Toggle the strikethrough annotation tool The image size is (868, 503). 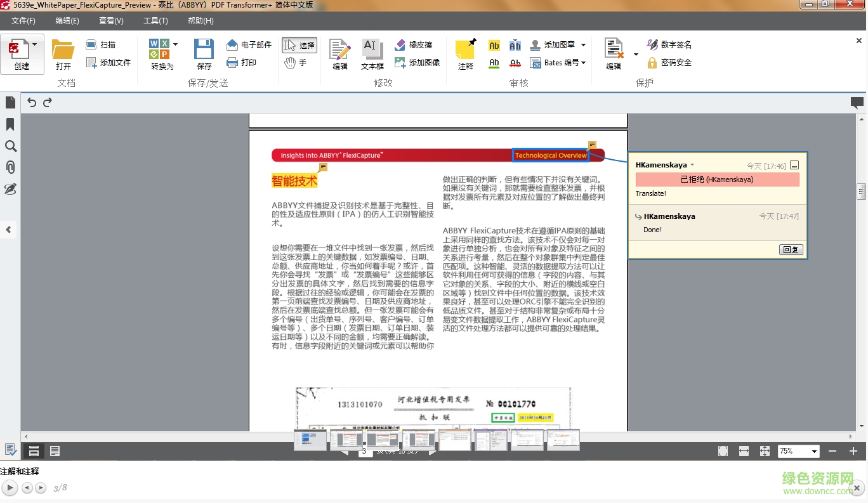pos(515,63)
